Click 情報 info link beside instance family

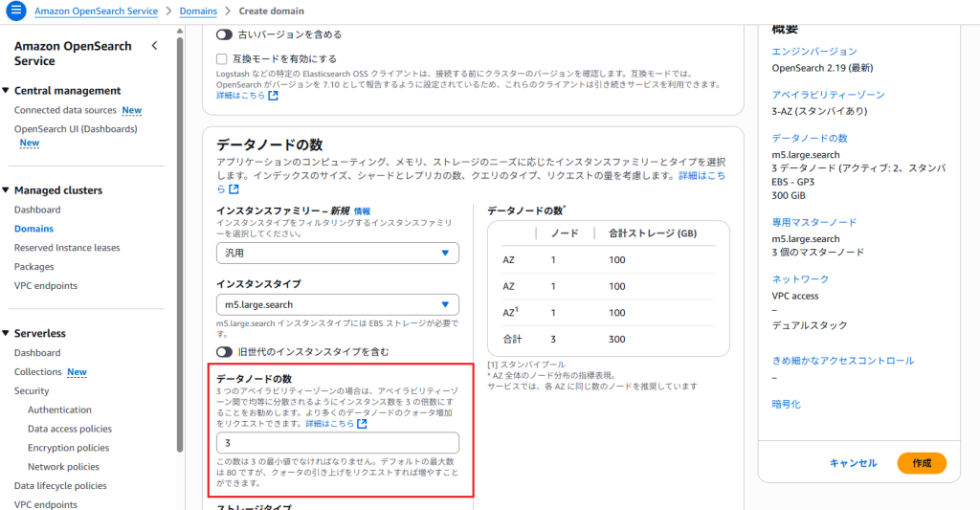(x=362, y=211)
